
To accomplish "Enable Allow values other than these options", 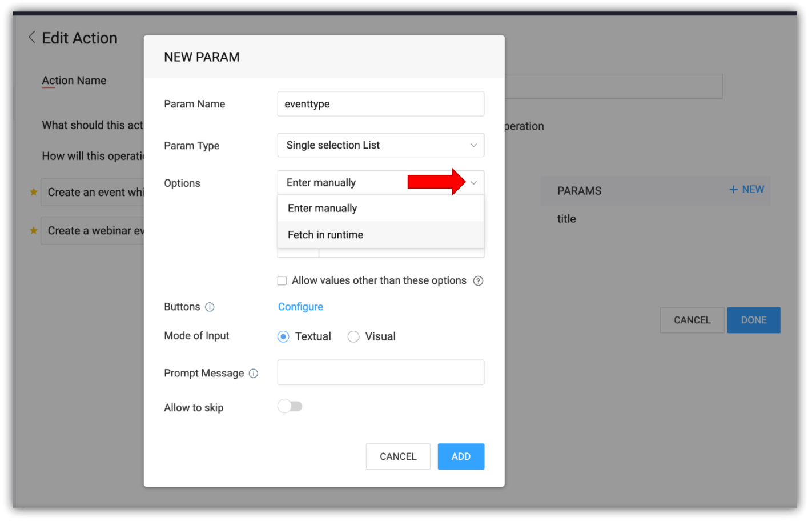I will (282, 281).
